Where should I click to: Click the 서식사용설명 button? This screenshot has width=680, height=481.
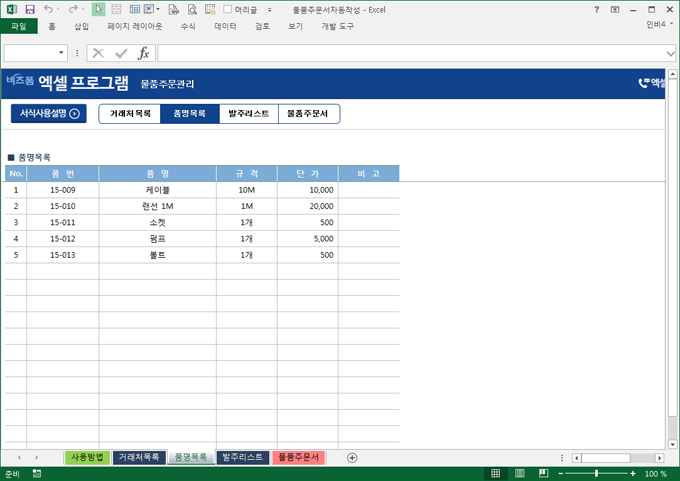pyautogui.click(x=49, y=114)
